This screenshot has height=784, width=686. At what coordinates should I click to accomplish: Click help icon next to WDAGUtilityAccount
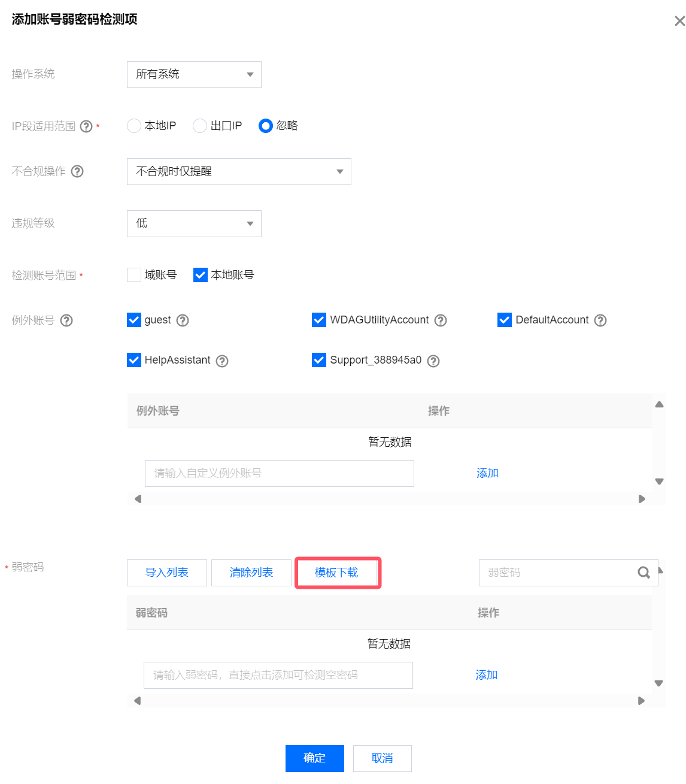pyautogui.click(x=441, y=320)
